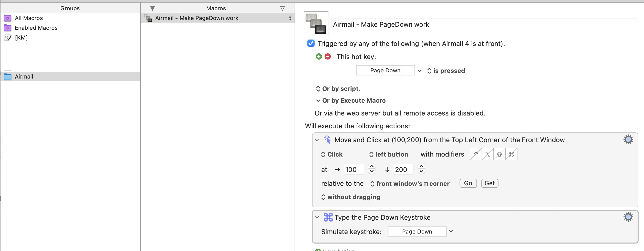Toggle the Option modifier box
The image size is (644, 251).
(x=487, y=154)
